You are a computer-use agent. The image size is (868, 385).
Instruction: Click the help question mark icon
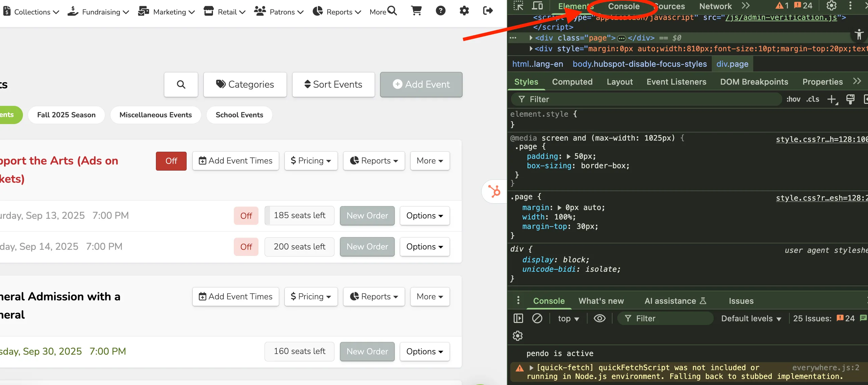(x=440, y=11)
